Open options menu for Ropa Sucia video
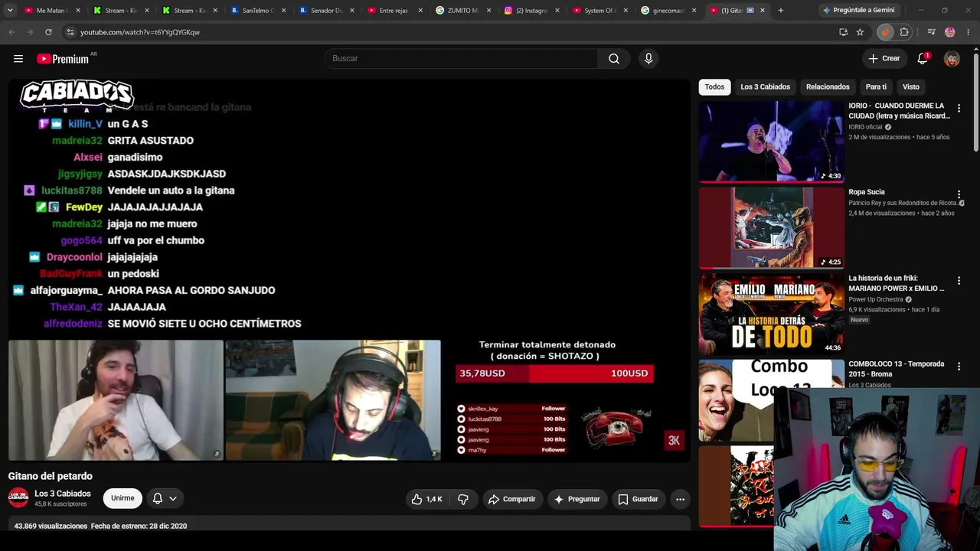 click(x=959, y=195)
